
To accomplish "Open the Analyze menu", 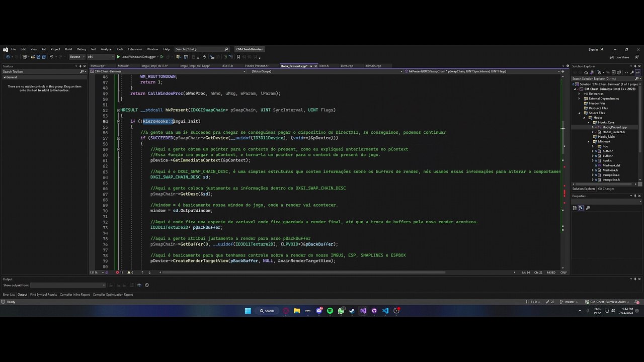I will [106, 49].
